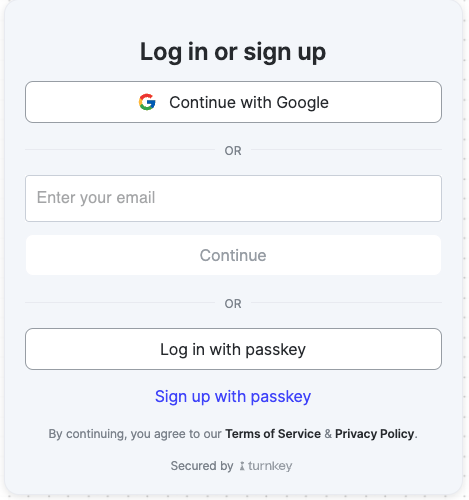Open the Privacy Policy link
Image resolution: width=469 pixels, height=500 pixels.
[375, 434]
